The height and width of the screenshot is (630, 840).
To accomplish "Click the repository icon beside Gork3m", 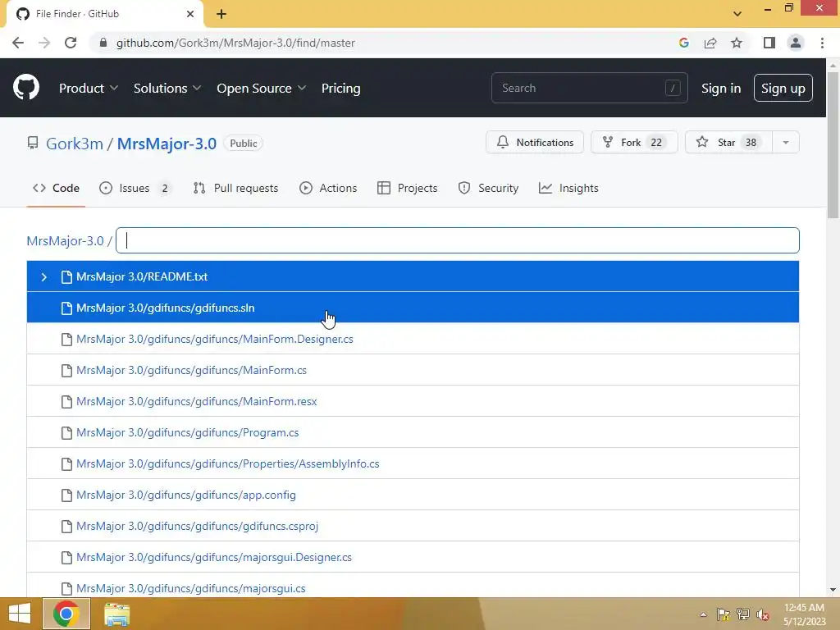I will 33,143.
